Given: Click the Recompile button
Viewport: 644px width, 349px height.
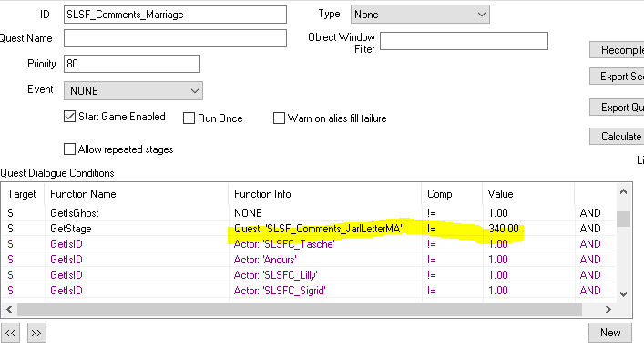Looking at the screenshot, I should (x=617, y=50).
